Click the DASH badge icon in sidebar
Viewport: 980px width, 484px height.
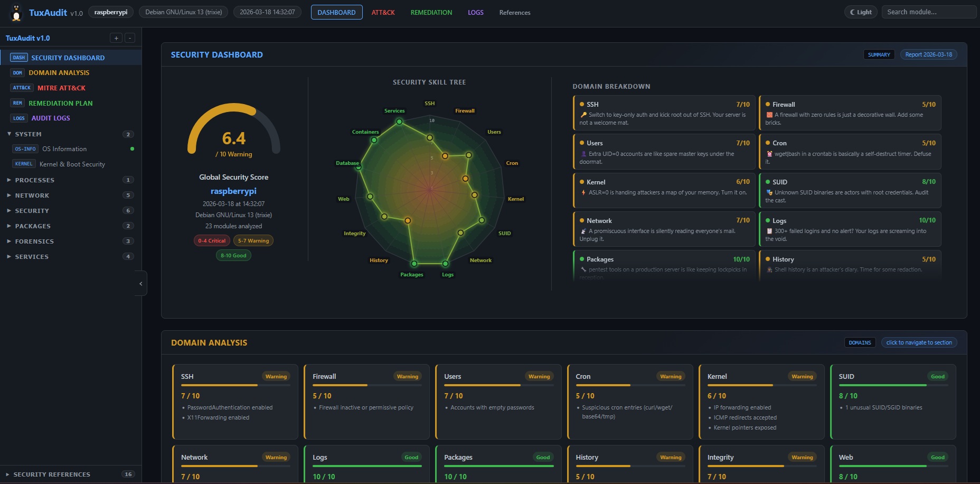point(19,58)
